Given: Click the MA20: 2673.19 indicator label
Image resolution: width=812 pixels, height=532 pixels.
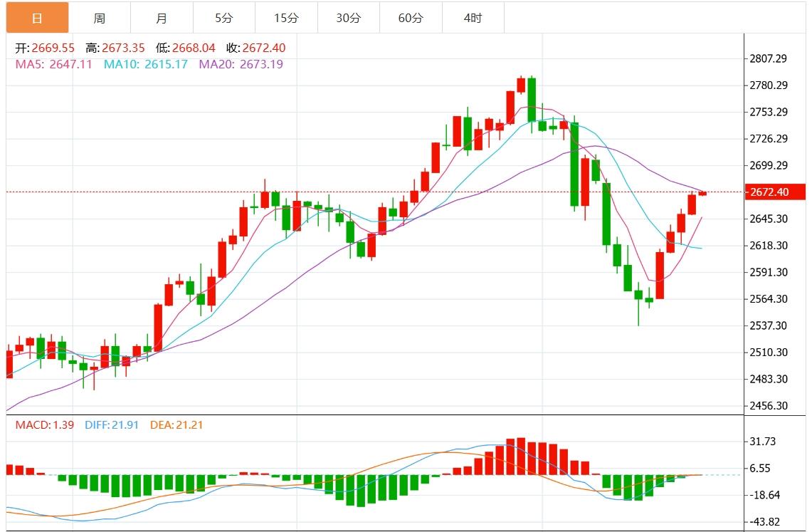Looking at the screenshot, I should (x=241, y=64).
